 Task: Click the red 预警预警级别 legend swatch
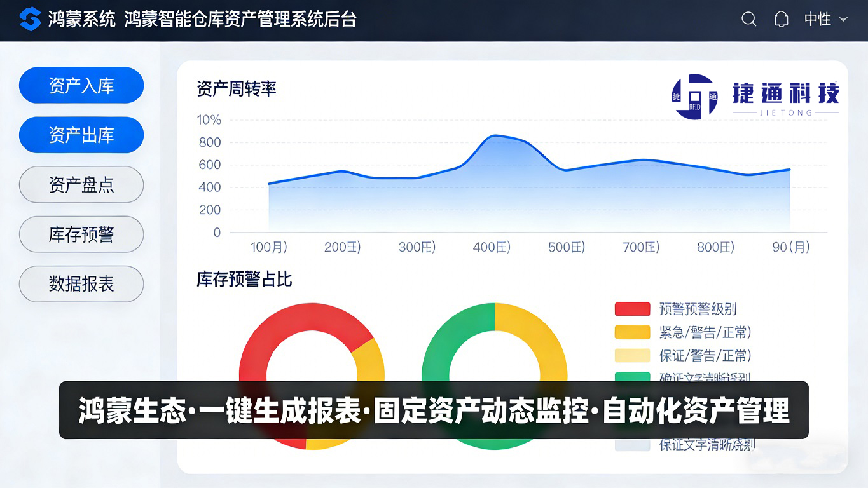tap(632, 309)
